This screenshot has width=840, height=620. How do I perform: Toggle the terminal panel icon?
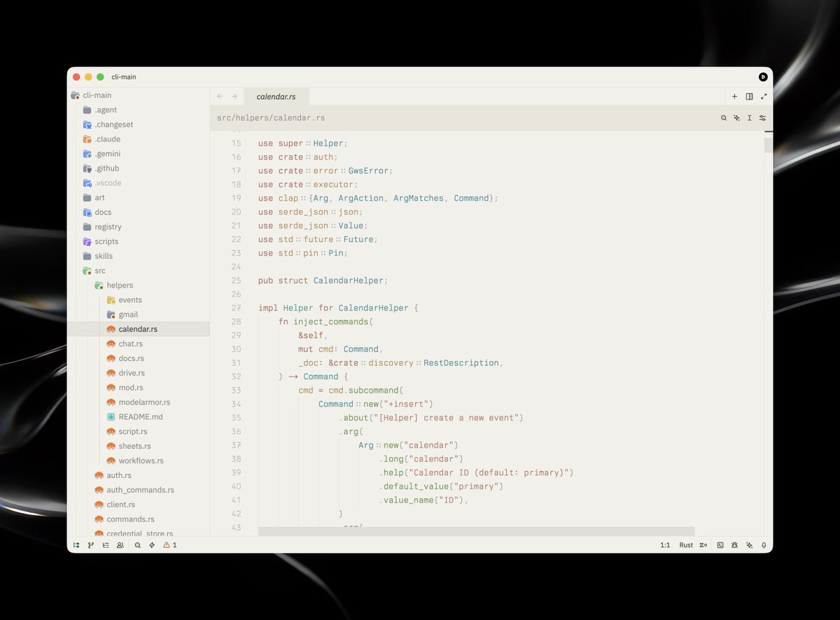pyautogui.click(x=720, y=544)
